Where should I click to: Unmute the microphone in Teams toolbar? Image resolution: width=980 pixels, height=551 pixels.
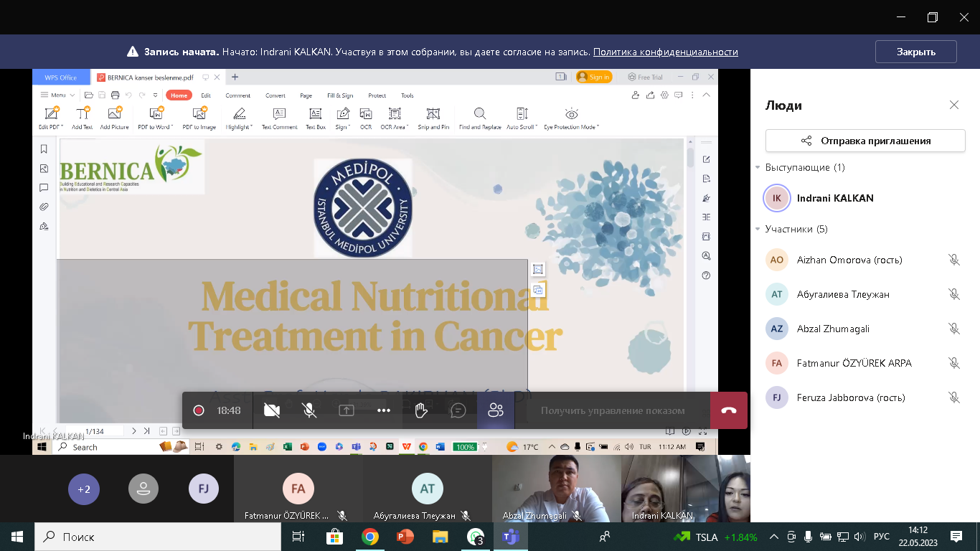coord(309,410)
